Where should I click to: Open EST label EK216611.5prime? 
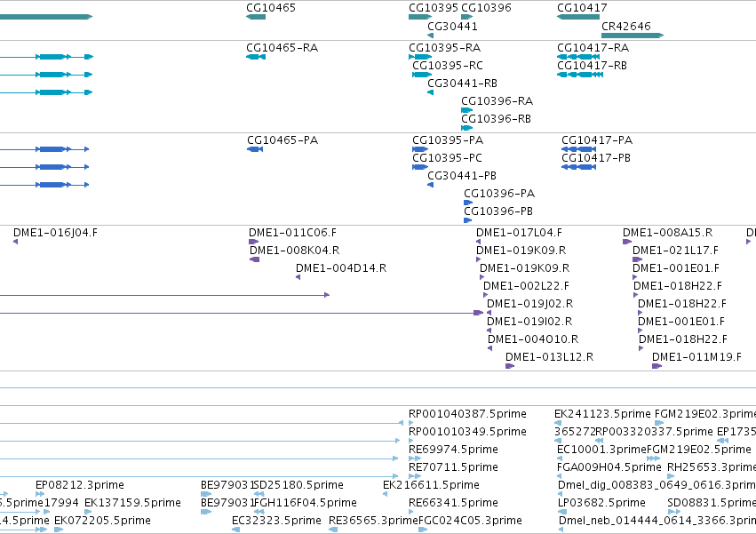coord(431,485)
